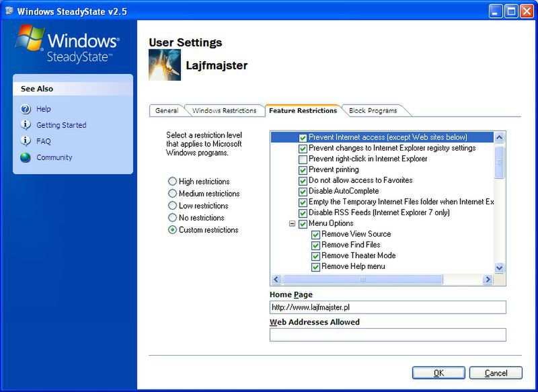
Task: Toggle Remove Help menu checkbox
Action: click(x=315, y=267)
